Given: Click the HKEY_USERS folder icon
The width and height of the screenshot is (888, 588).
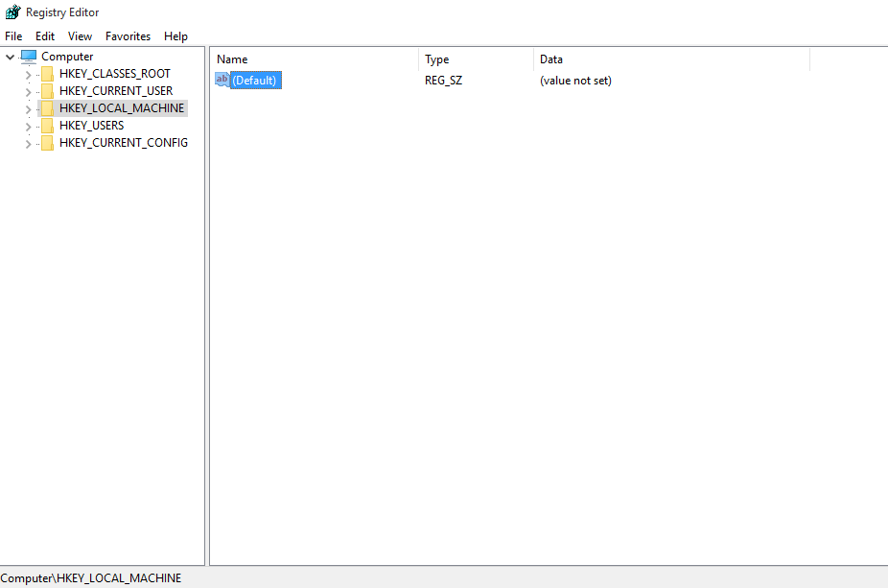Looking at the screenshot, I should click(47, 125).
